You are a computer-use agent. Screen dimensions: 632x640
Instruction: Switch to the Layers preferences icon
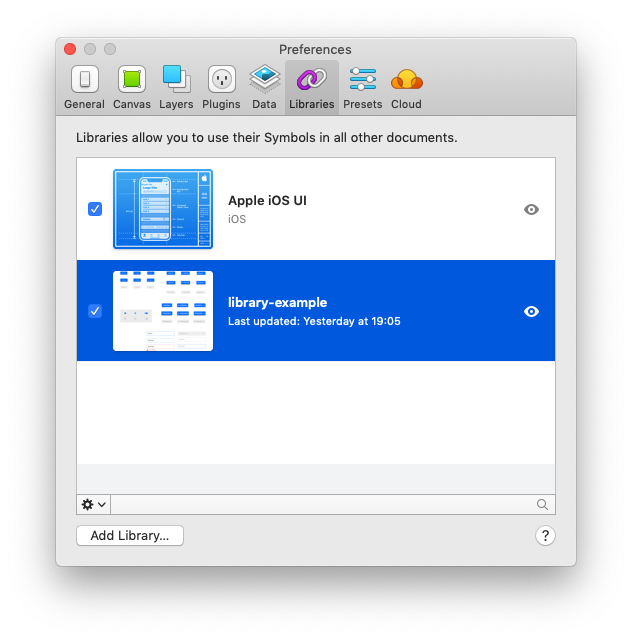(x=176, y=80)
